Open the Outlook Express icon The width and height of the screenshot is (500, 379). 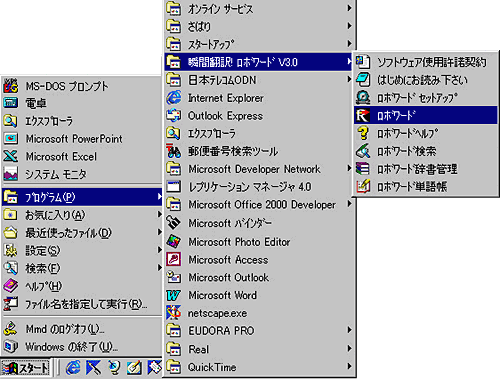tap(174, 115)
